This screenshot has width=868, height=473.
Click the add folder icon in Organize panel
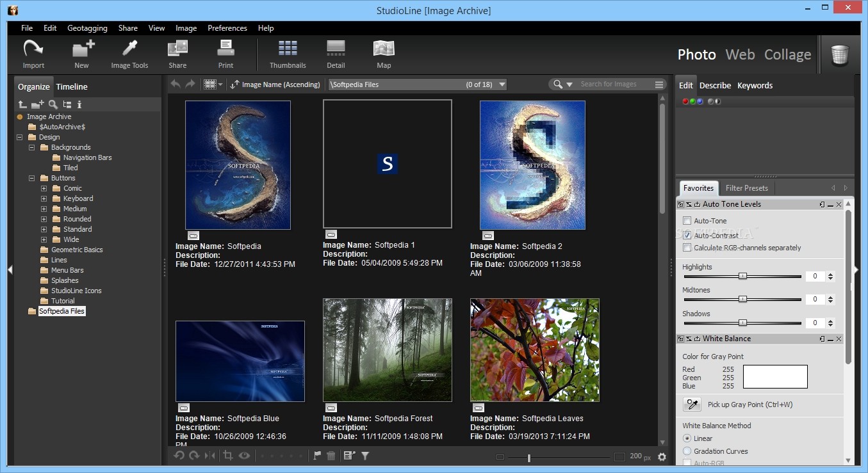38,104
